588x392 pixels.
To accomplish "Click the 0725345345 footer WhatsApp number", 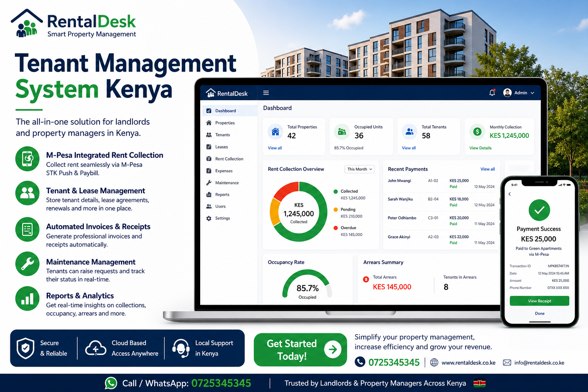I will [x=221, y=383].
